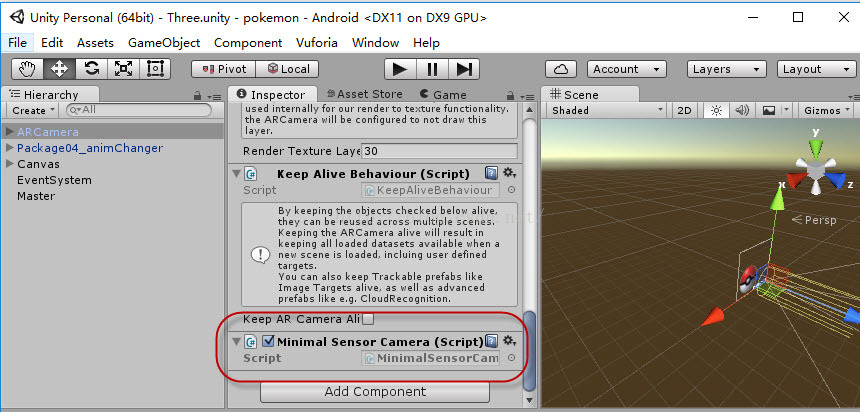Viewport: 860px width, 412px height.
Task: Click Render Texture Layer field
Action: (439, 151)
